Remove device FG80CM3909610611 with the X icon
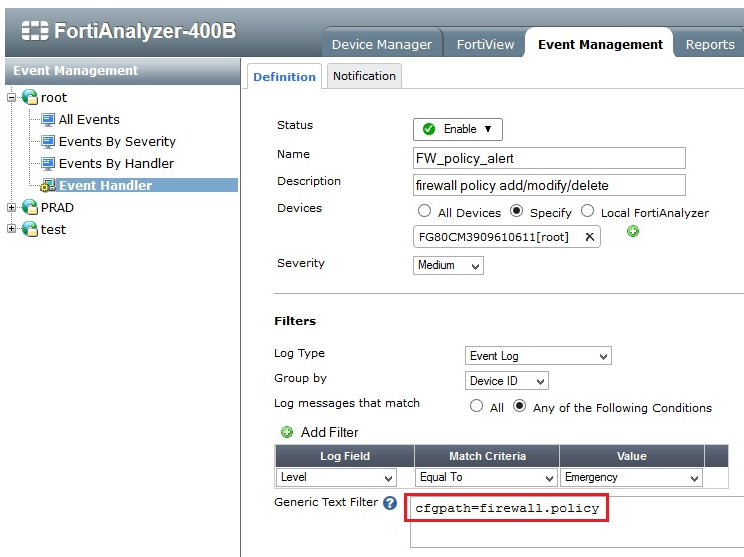744x557 pixels. point(589,237)
